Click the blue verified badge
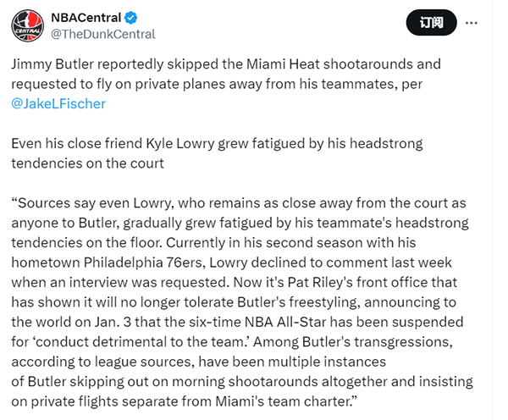The width and height of the screenshot is (508, 420). coord(130,18)
